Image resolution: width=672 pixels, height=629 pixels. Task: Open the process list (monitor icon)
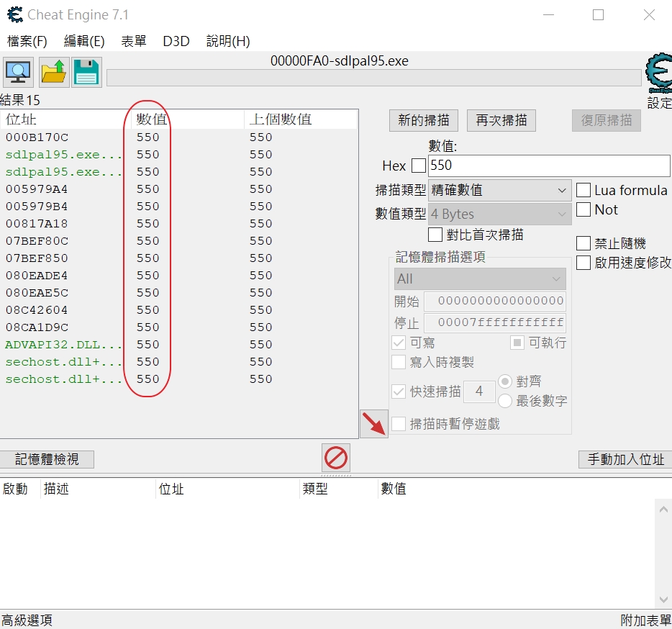17,72
